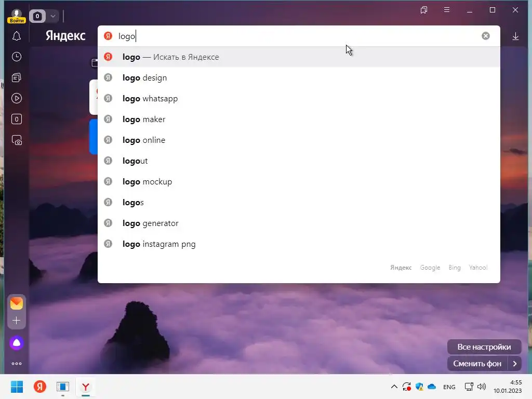Open Windows Security tray icon

[419, 387]
